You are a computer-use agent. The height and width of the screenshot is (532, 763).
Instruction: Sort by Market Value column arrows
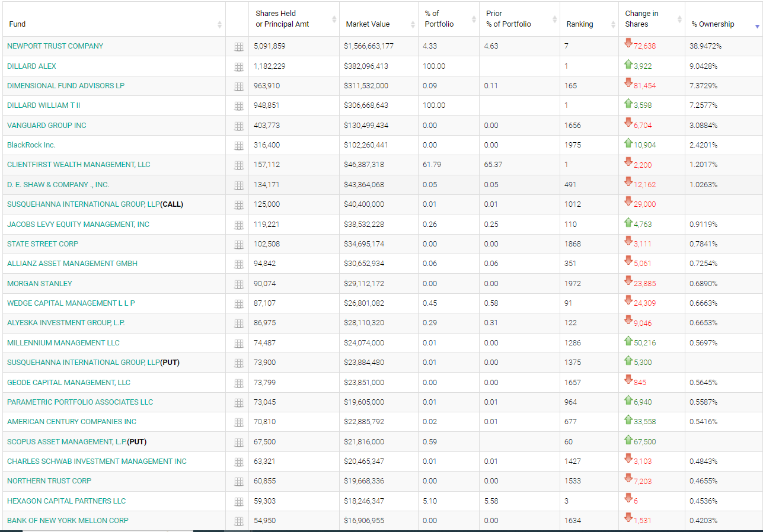[413, 24]
